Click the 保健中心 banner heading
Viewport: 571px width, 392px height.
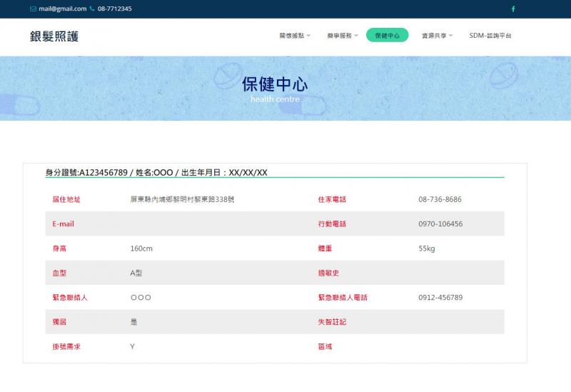coord(275,84)
